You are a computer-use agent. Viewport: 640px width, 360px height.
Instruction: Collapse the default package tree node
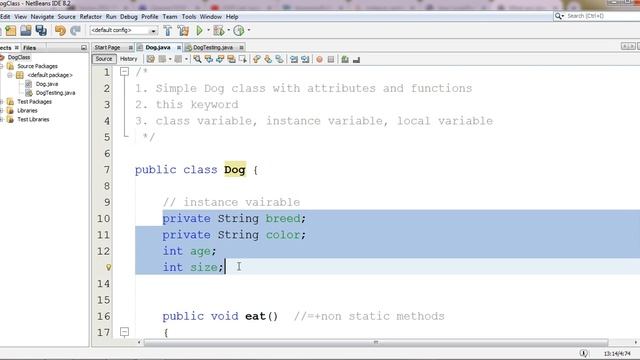click(x=10, y=75)
